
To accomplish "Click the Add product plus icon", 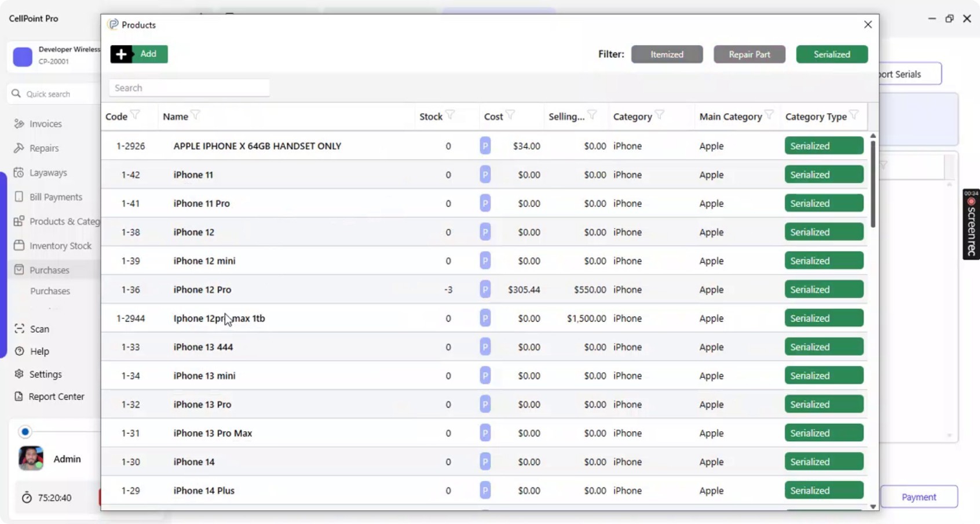I will (121, 54).
